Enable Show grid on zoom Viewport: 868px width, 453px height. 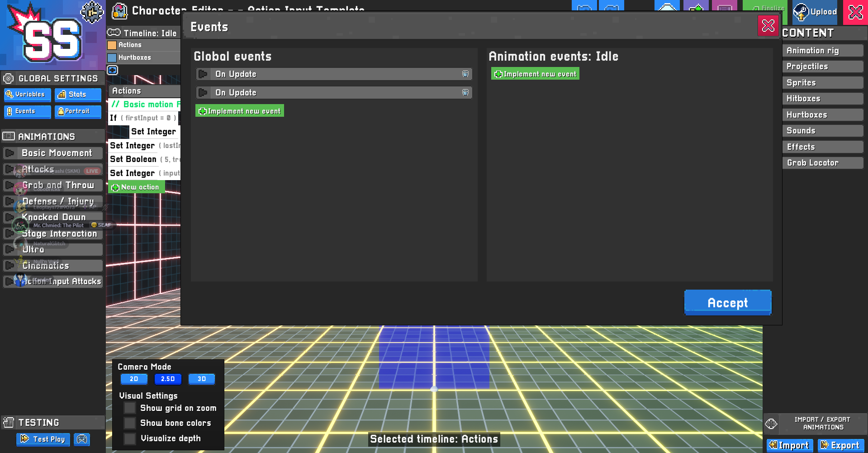pyautogui.click(x=130, y=408)
